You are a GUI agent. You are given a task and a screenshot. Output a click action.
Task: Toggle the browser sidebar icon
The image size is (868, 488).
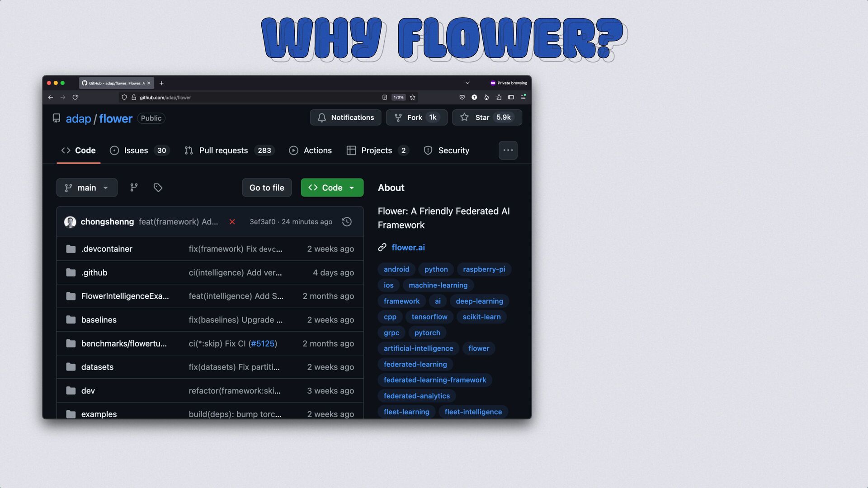[x=511, y=97]
